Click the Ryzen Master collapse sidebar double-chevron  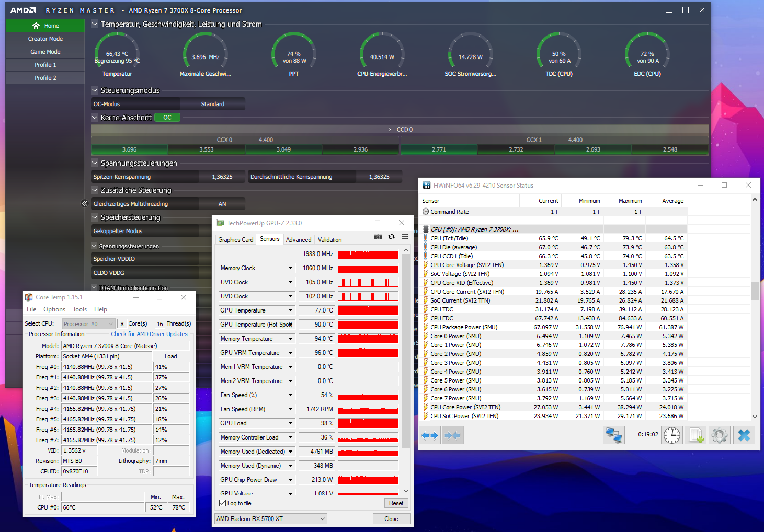tap(85, 203)
